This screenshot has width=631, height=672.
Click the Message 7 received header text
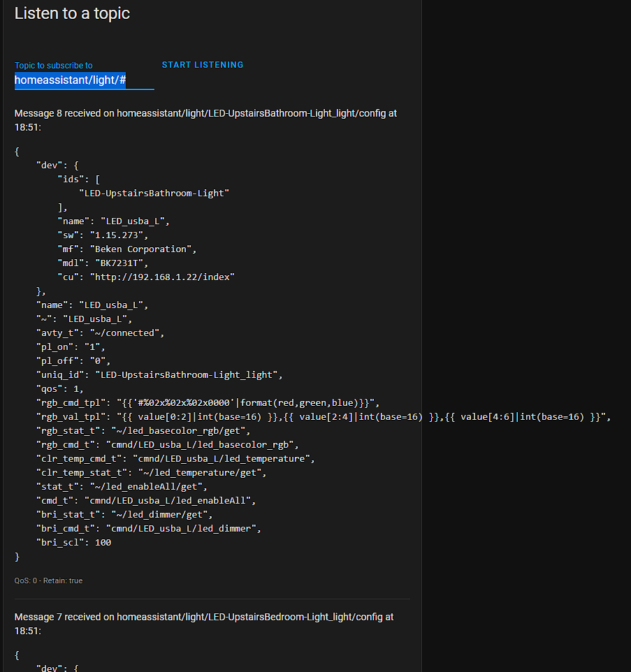pyautogui.click(x=204, y=624)
